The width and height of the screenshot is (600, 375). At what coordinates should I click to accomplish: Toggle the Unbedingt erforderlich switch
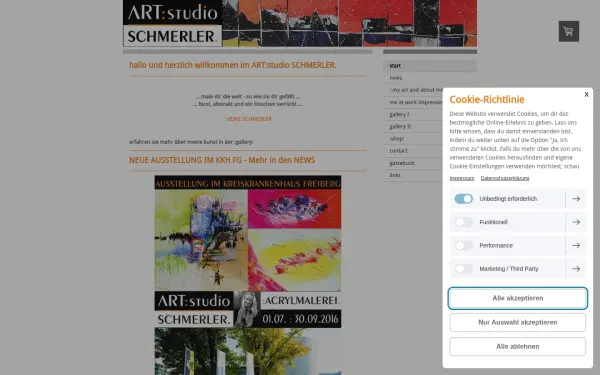(463, 199)
